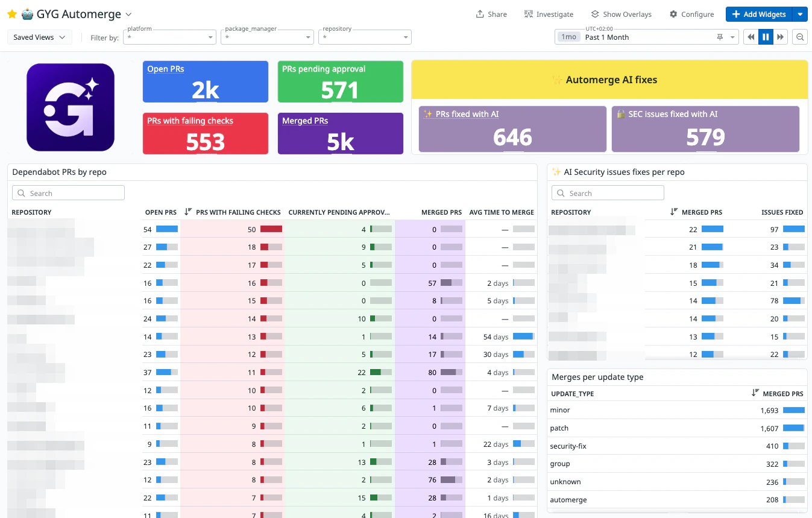Select the unknown update type row
Screen dimensions: 812x518
coord(677,482)
